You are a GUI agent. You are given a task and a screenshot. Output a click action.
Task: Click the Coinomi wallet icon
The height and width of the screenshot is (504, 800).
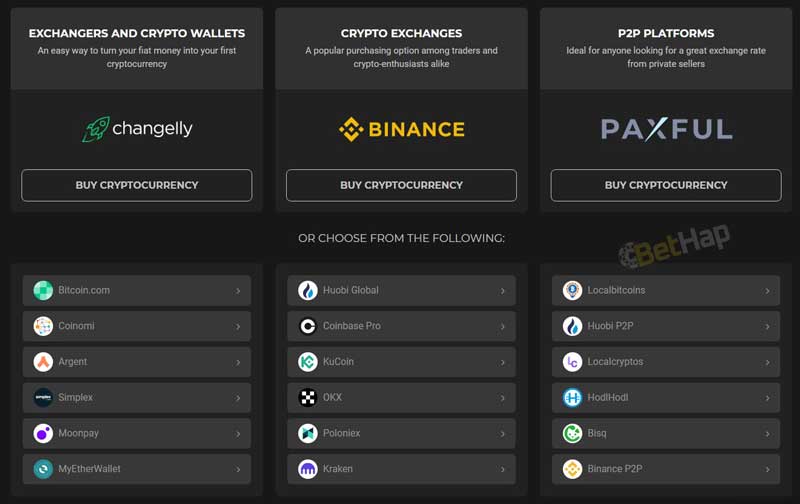(43, 326)
